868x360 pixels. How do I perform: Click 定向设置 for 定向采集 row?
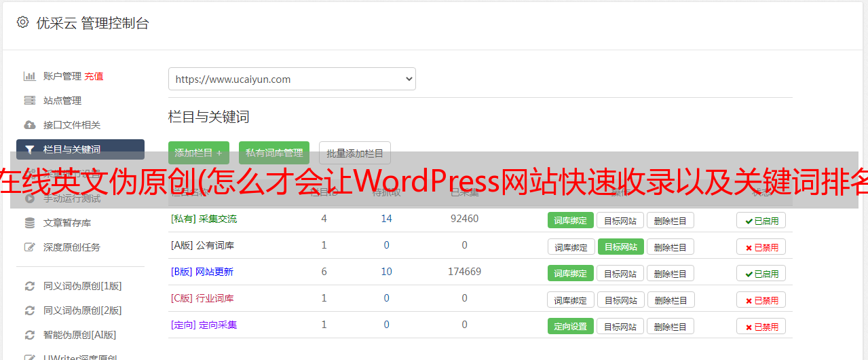(x=571, y=326)
